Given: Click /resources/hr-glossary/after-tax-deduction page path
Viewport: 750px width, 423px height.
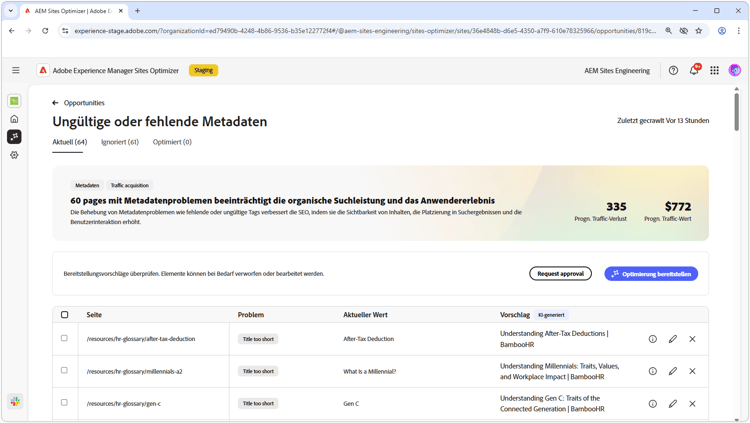Looking at the screenshot, I should tap(141, 339).
